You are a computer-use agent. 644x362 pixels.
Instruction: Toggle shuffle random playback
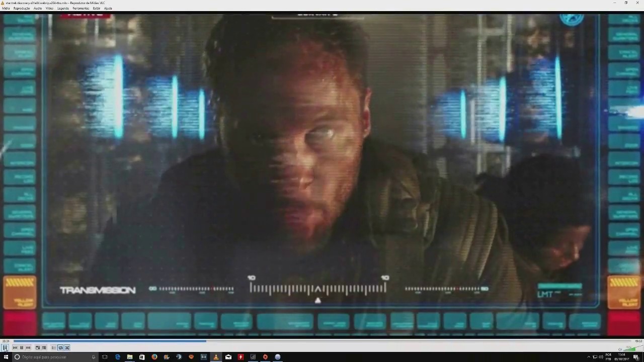click(67, 347)
